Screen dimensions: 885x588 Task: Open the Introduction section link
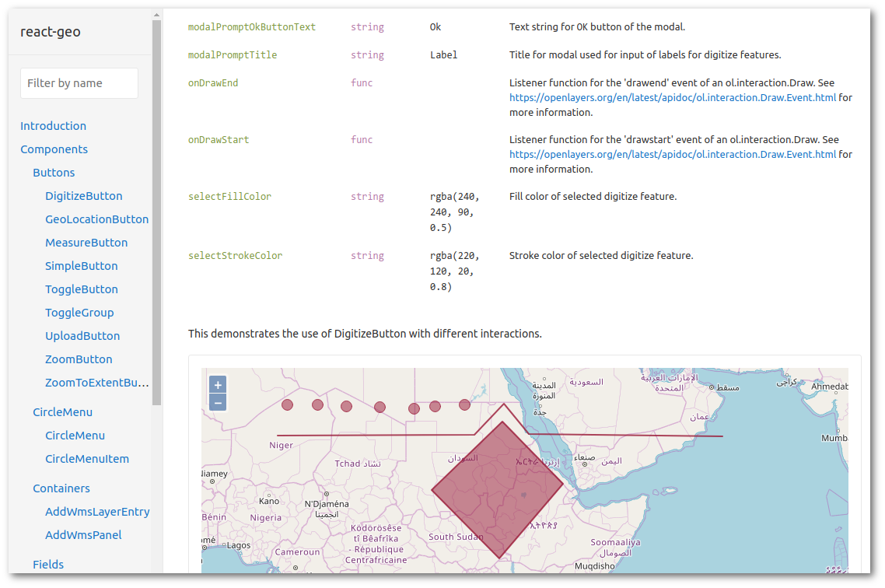click(53, 126)
